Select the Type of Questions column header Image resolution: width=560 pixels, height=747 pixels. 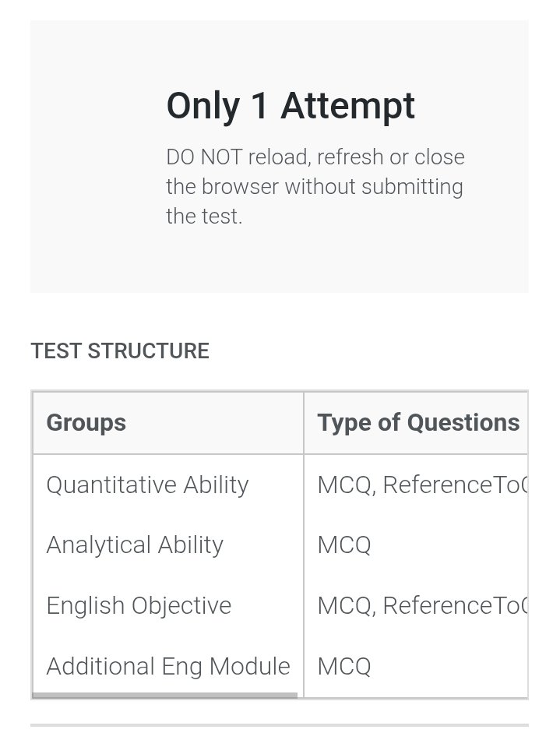tap(418, 423)
